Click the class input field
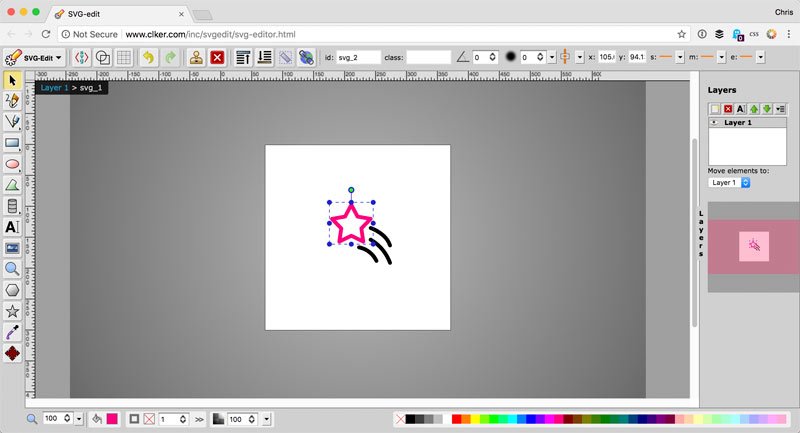The height and width of the screenshot is (433, 800). click(x=429, y=58)
